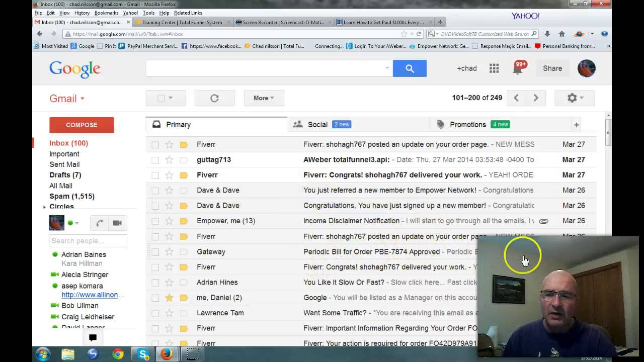Open Drafts (7) folder
644x362 pixels.
coord(65,175)
